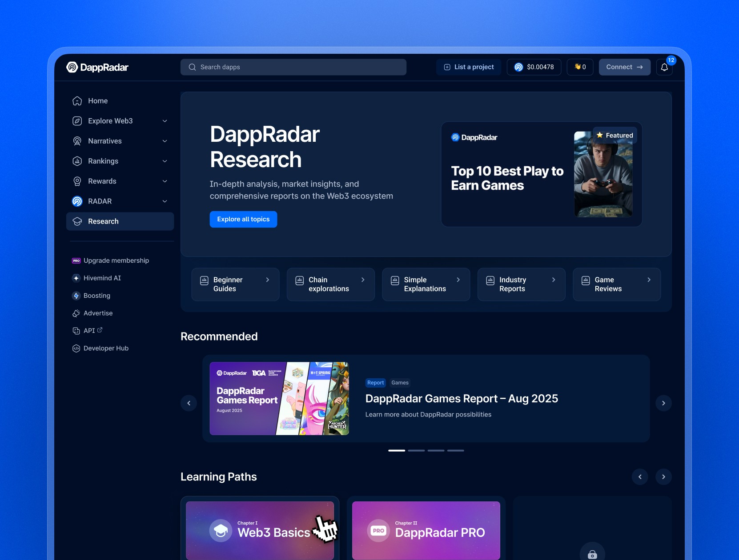Click the API sidebar icon
The image size is (739, 560).
[76, 331]
